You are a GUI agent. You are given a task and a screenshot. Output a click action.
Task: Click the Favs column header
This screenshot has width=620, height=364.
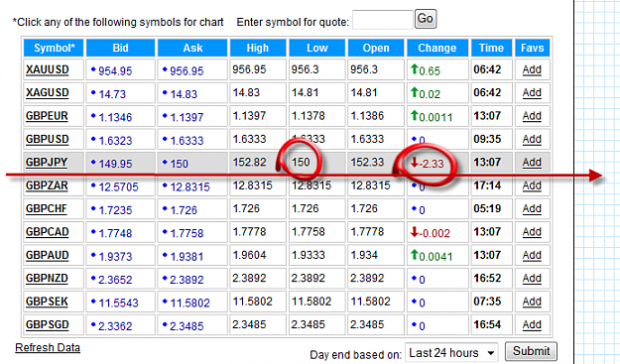(x=533, y=48)
